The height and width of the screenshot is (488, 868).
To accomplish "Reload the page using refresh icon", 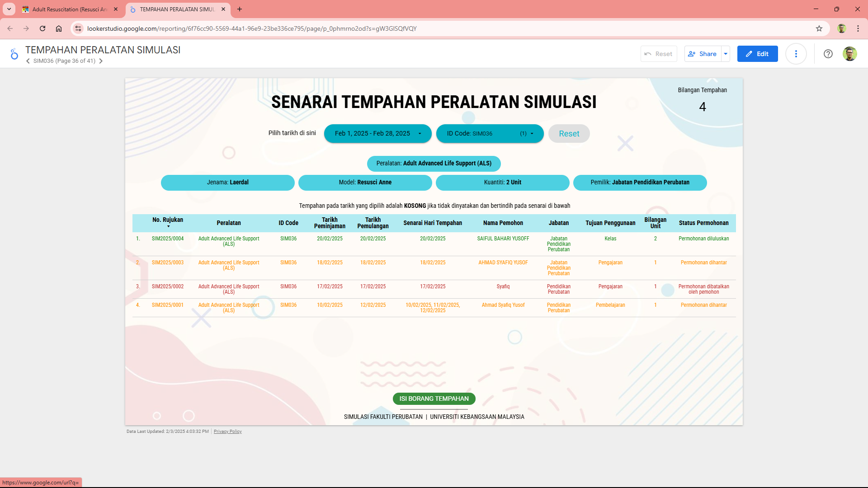I will 42,28.
